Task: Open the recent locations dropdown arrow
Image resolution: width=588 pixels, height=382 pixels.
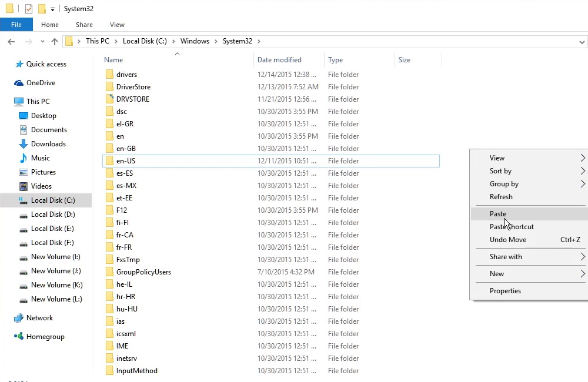Action: coord(42,42)
